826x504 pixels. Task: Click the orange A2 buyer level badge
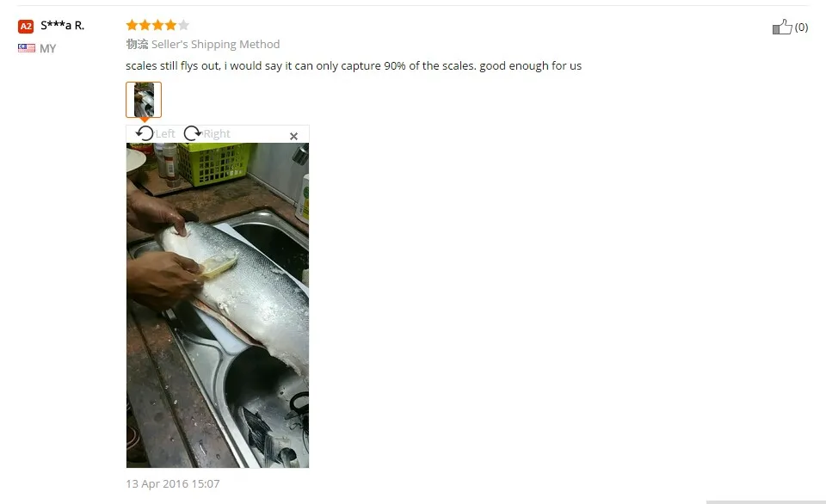click(x=26, y=27)
